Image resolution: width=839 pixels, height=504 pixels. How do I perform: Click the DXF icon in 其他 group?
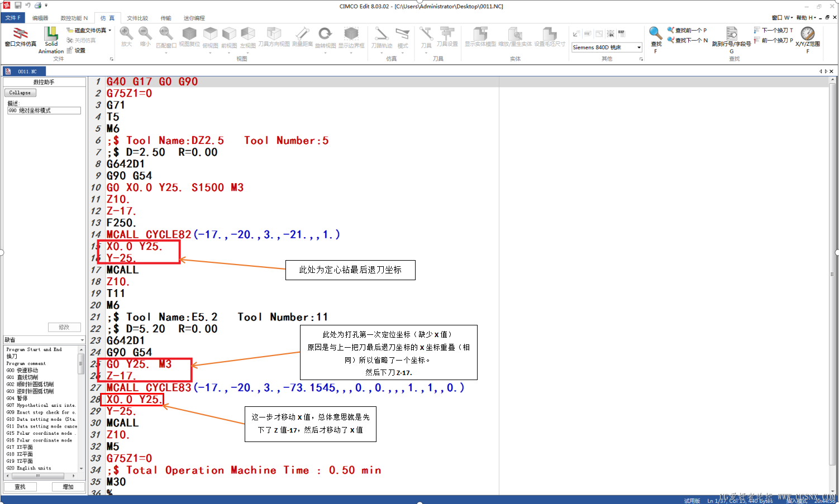coord(621,33)
